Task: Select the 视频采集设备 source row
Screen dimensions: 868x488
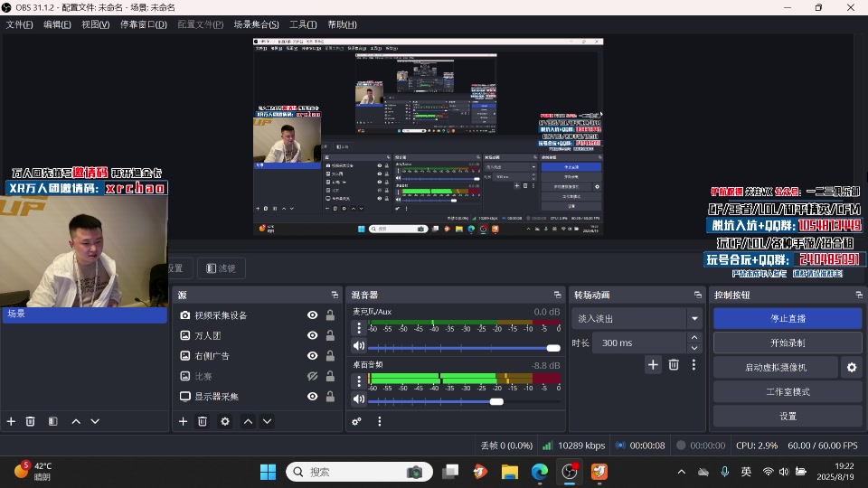Action: tap(257, 314)
